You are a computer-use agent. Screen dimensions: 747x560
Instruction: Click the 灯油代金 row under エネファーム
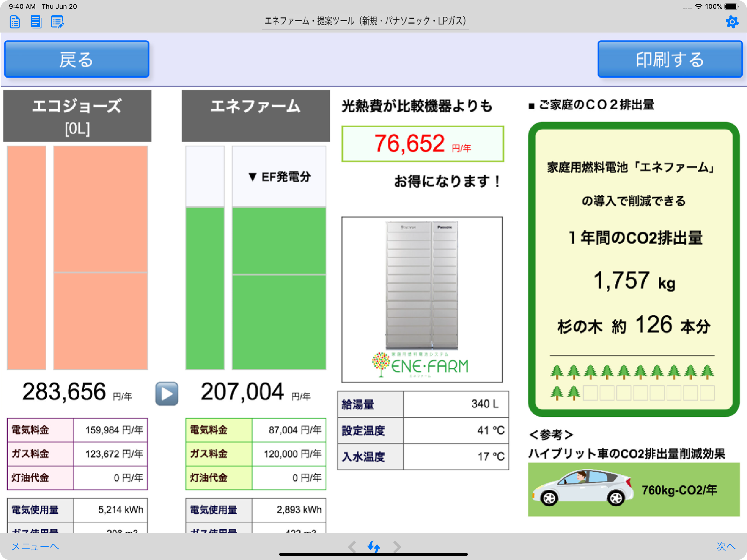tap(256, 478)
